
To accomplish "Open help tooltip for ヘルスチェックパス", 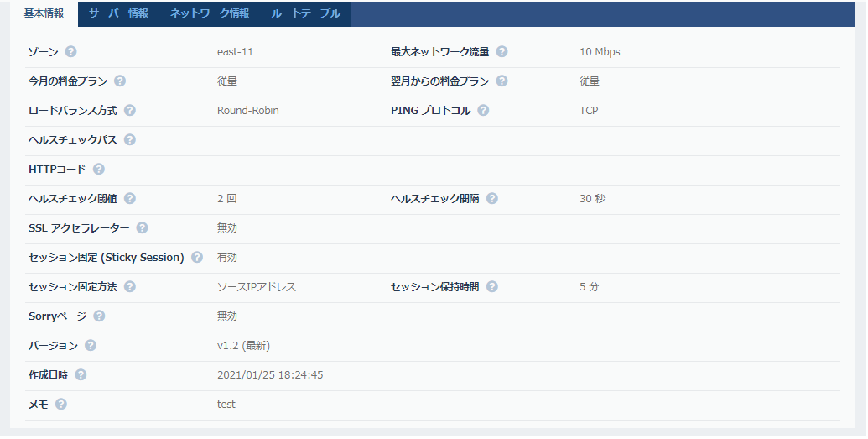I will coord(130,140).
